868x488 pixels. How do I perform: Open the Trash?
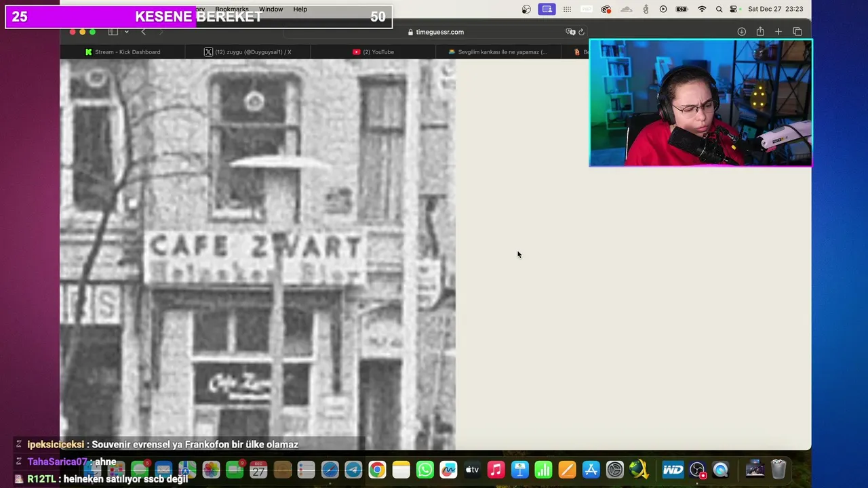pos(778,470)
